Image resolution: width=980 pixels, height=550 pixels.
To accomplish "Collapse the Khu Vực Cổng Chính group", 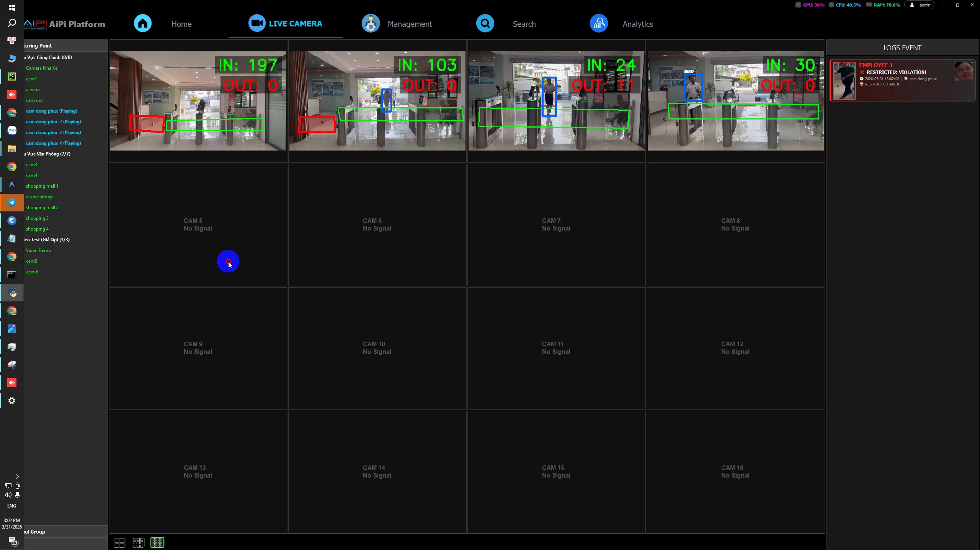I will (48, 57).
